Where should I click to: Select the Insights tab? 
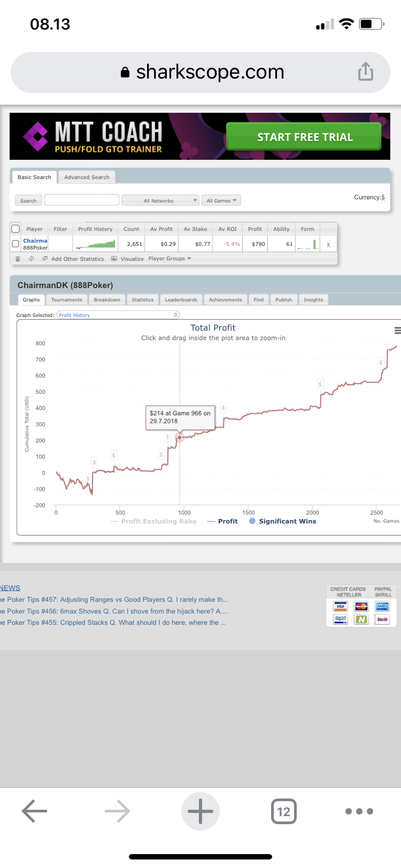313,300
